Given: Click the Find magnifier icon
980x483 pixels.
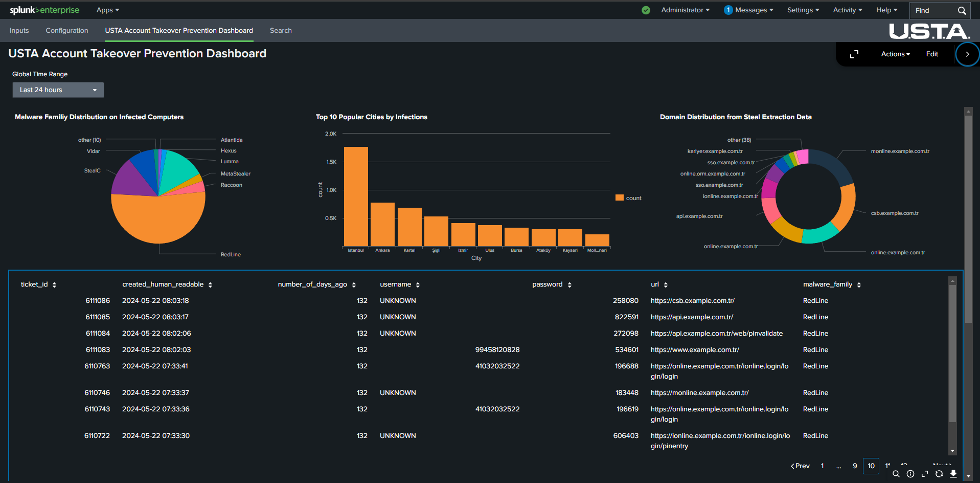Looking at the screenshot, I should click(962, 10).
